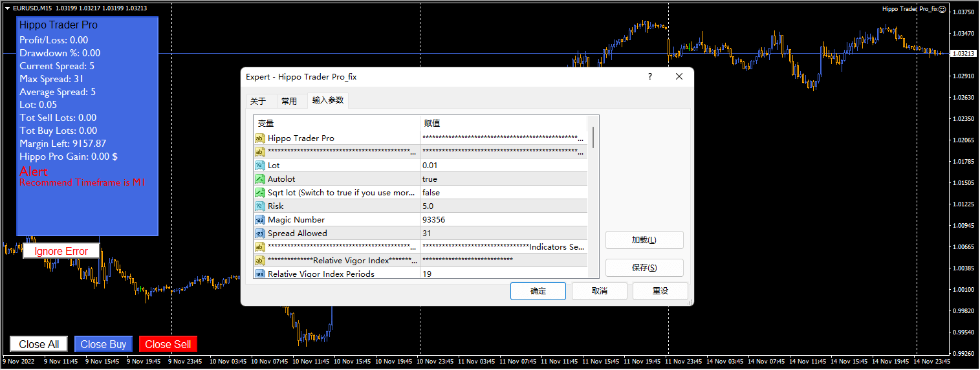
Task: Select the 输入参数 tab
Action: tap(328, 100)
